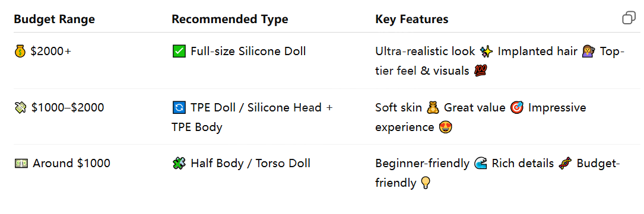This screenshot has width=644, height=214.
Task: Click the money bag emoji beside $2000+
Action: pyautogui.click(x=20, y=52)
